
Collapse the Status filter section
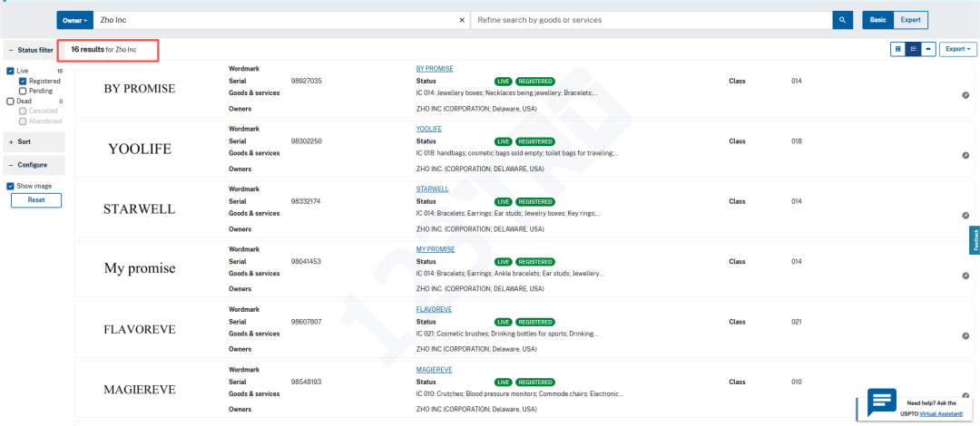[34, 50]
